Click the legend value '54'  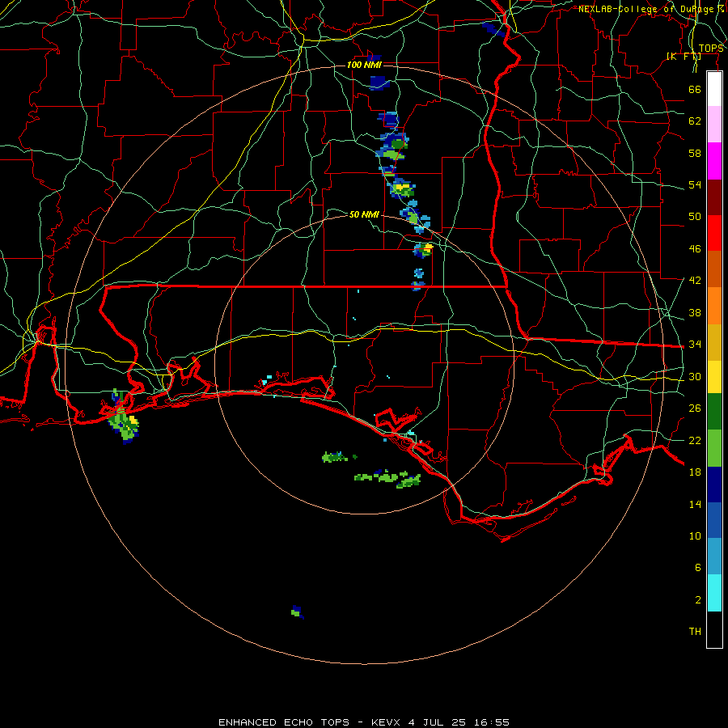click(x=695, y=184)
